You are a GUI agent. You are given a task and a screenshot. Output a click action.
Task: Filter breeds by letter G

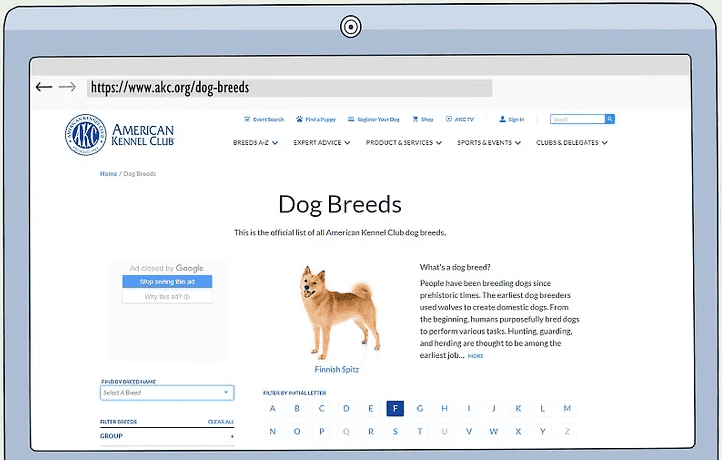pos(420,408)
